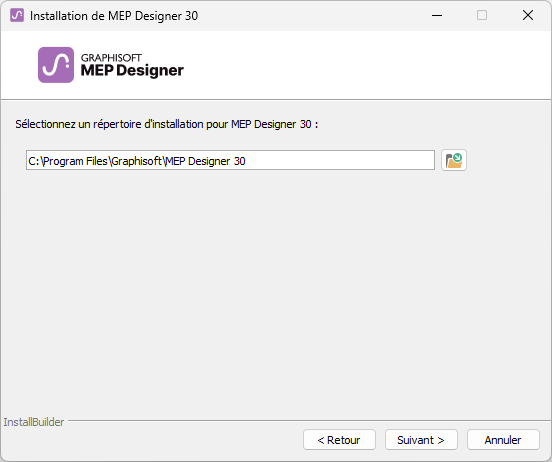This screenshot has width=552, height=462.
Task: Cancel installation with the Annuler button
Action: (503, 439)
